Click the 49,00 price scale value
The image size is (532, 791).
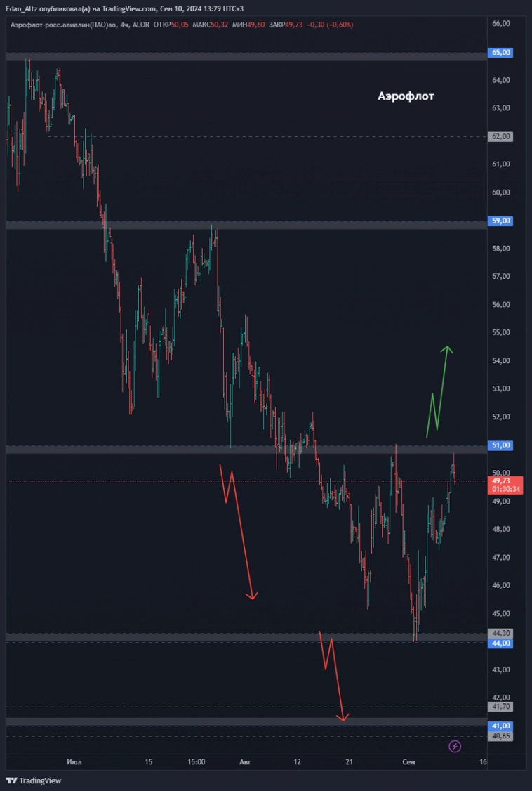point(502,501)
